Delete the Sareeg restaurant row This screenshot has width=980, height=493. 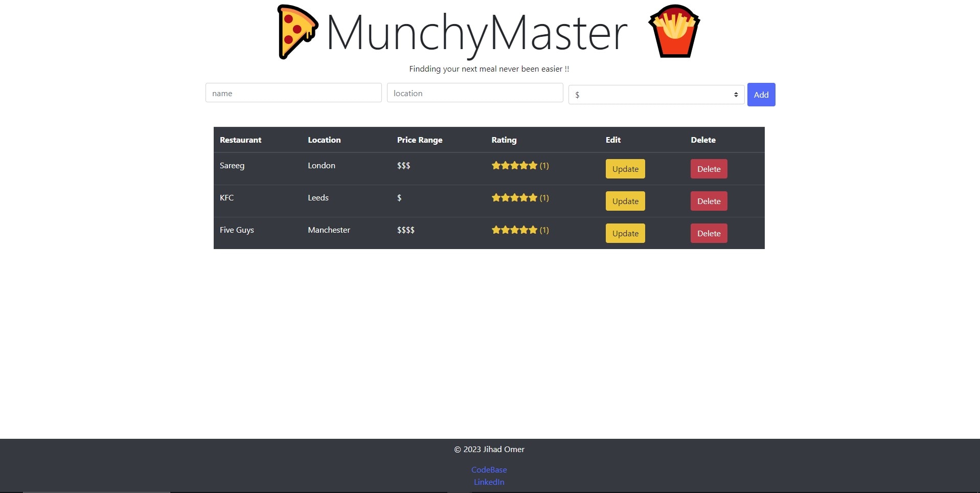click(709, 169)
